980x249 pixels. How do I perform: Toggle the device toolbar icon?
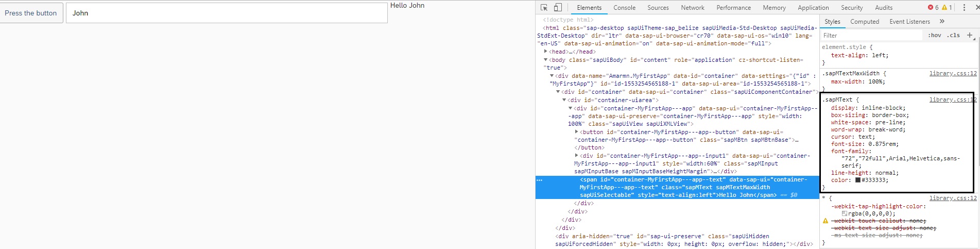pos(558,8)
